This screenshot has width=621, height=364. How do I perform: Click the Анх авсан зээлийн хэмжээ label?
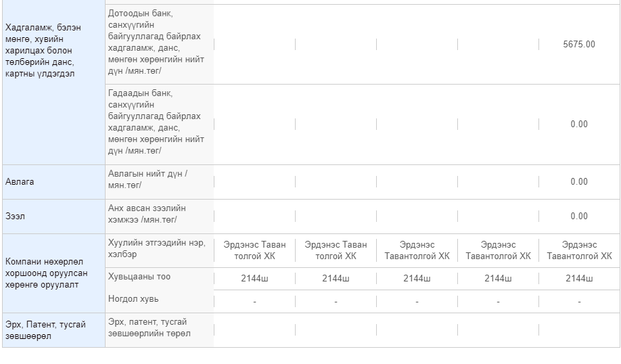[147, 214]
